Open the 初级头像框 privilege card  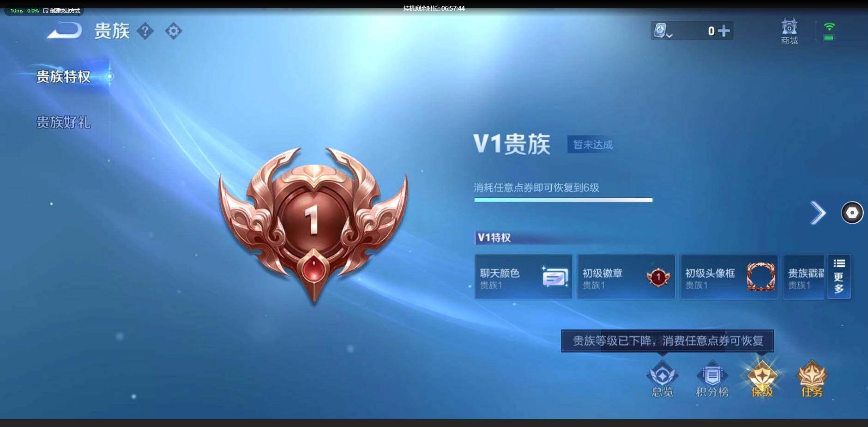tap(729, 277)
